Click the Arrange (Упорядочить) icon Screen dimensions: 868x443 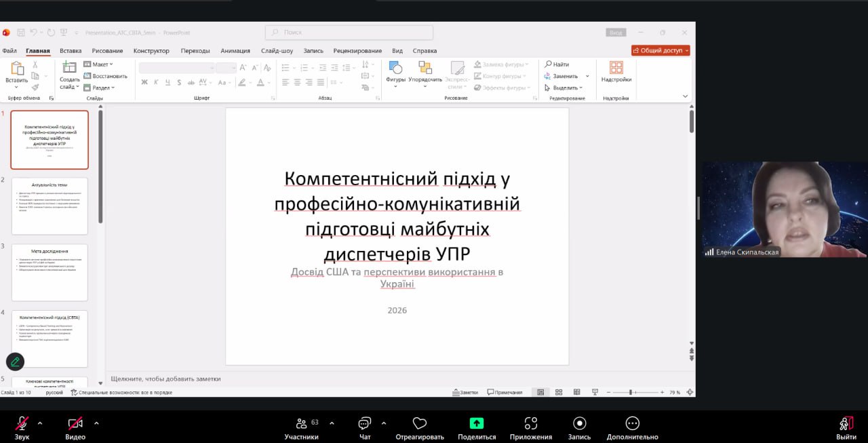click(x=425, y=68)
